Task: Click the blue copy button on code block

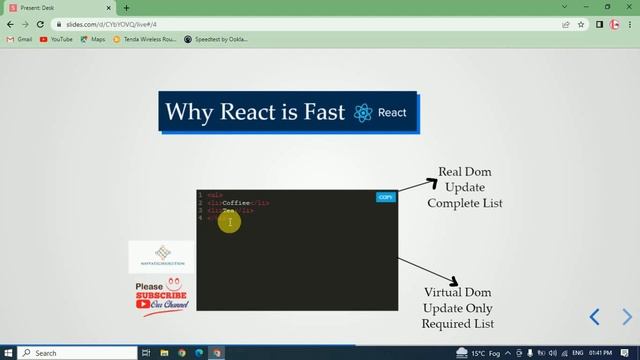Action: tap(386, 197)
